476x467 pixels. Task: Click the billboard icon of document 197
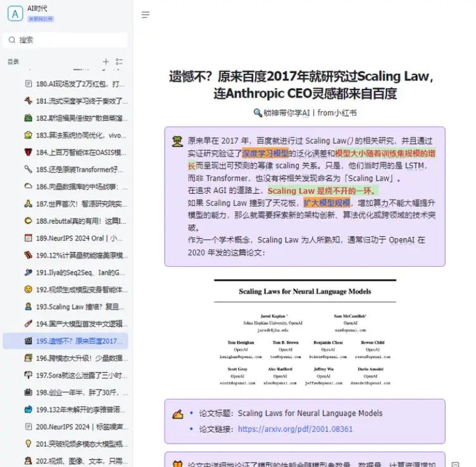28,375
